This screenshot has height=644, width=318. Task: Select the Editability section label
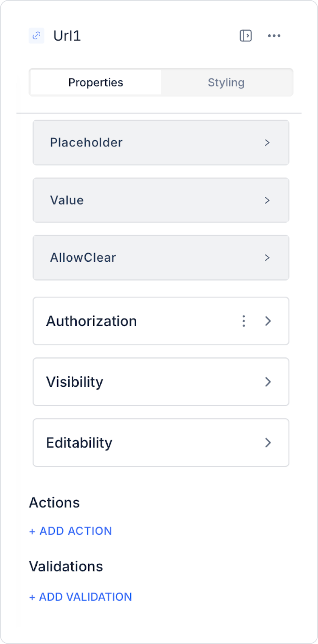click(x=79, y=443)
